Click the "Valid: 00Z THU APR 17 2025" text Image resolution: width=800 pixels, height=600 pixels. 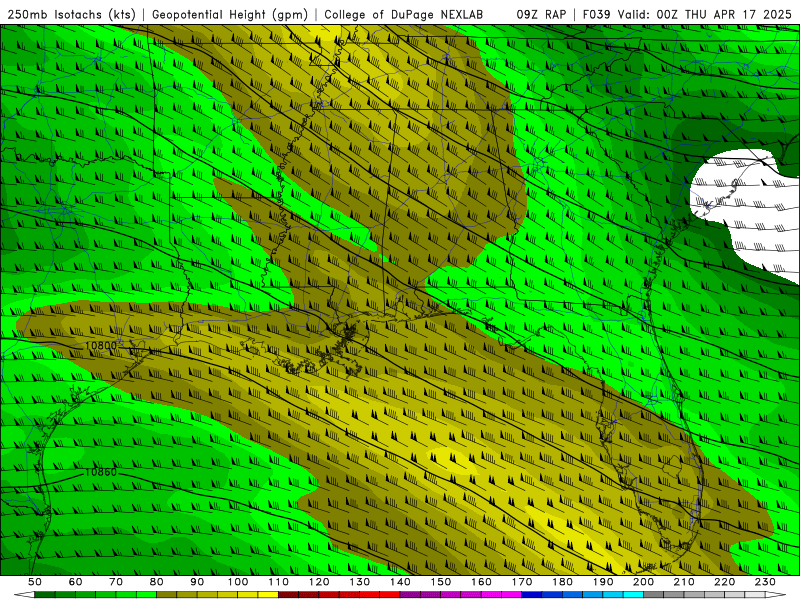704,15
